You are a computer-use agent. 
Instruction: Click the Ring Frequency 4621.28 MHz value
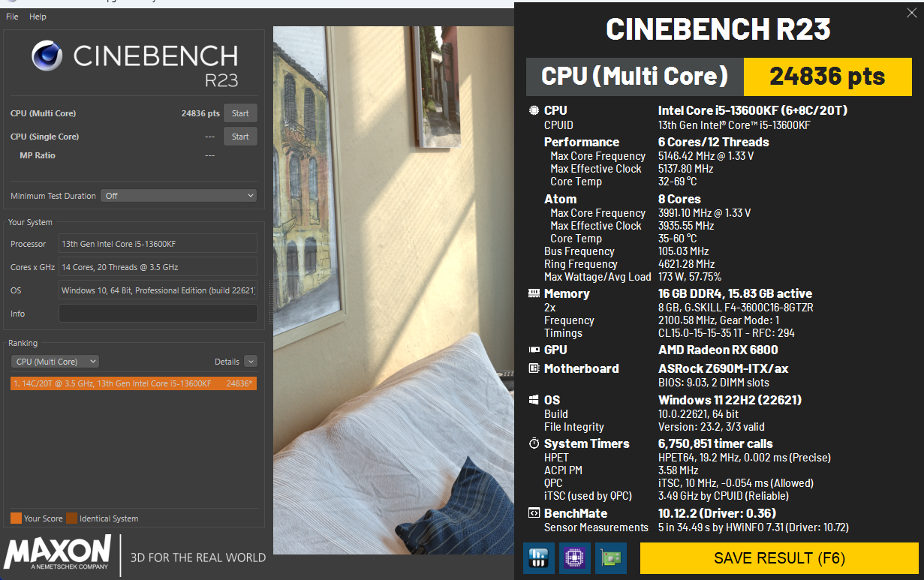[x=687, y=264]
